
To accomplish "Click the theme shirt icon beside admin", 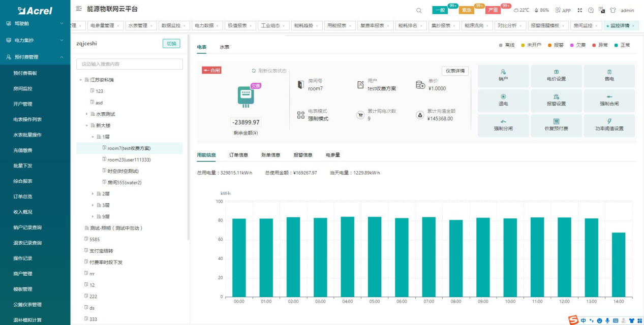I will point(612,10).
